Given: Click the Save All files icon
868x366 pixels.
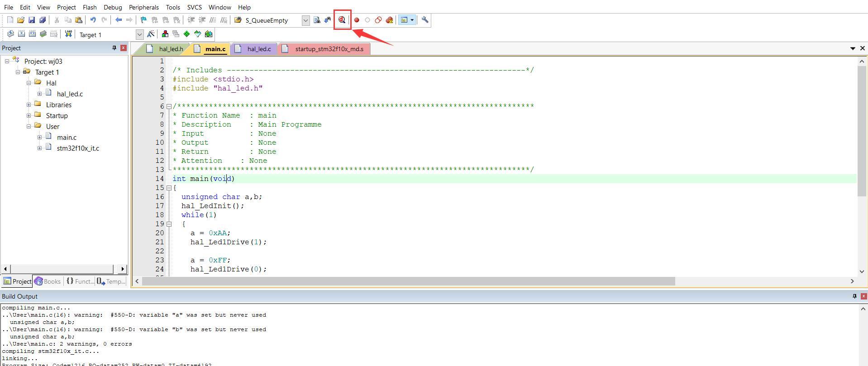Looking at the screenshot, I should click(x=43, y=20).
